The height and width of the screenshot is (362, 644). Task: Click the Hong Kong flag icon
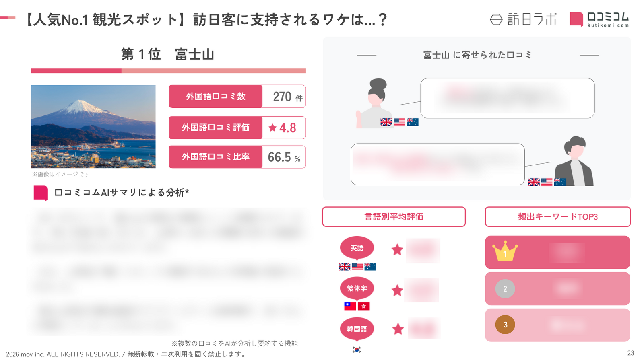click(x=364, y=306)
